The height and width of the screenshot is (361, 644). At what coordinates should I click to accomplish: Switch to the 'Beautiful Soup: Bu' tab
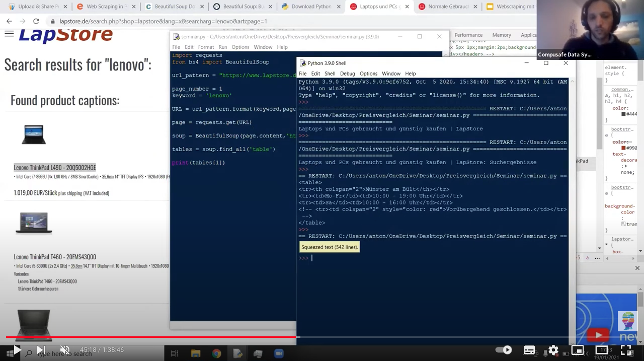click(243, 7)
